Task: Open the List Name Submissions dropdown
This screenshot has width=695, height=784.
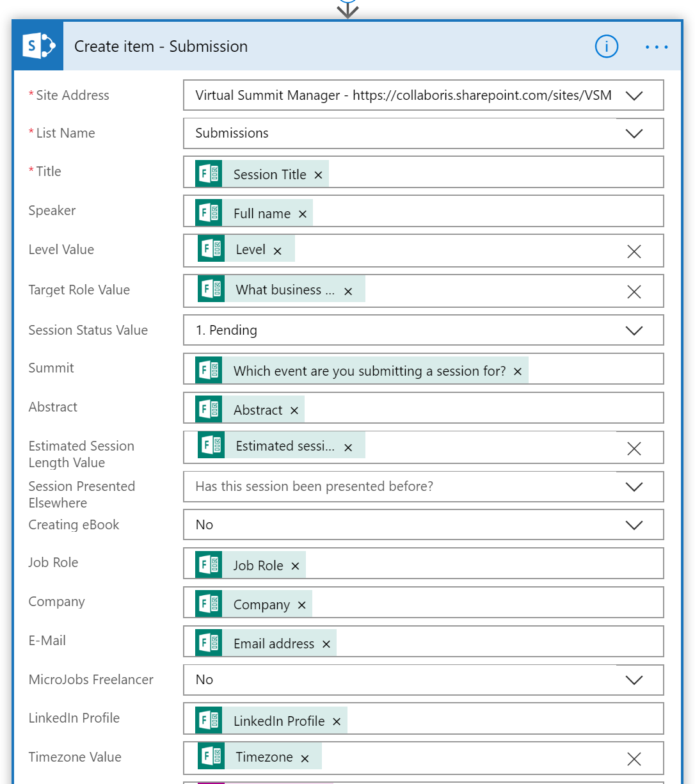Action: click(634, 133)
